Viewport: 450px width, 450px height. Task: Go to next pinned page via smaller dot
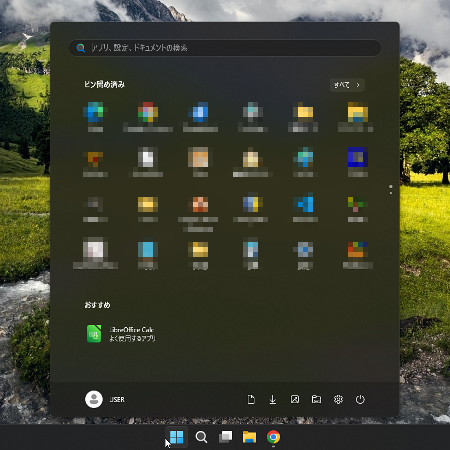tap(391, 193)
